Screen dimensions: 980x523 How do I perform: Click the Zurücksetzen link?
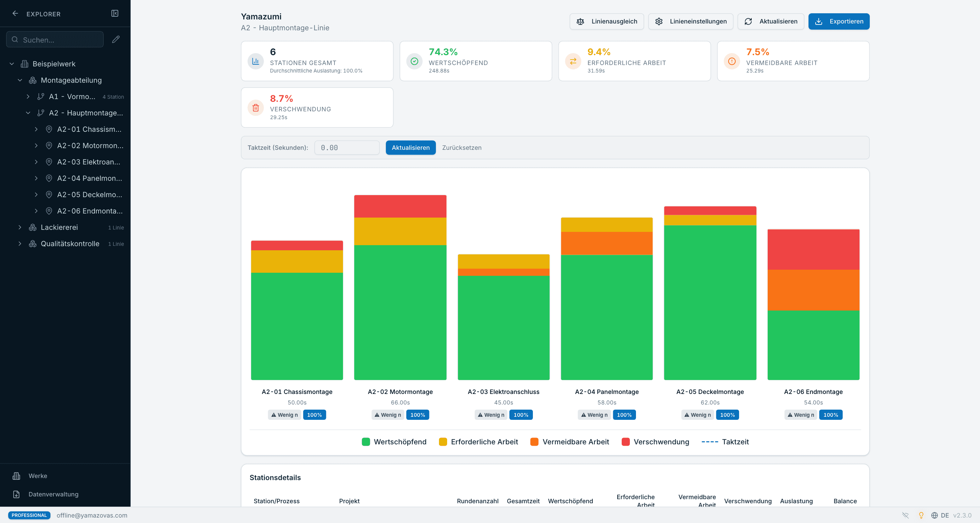click(x=461, y=148)
